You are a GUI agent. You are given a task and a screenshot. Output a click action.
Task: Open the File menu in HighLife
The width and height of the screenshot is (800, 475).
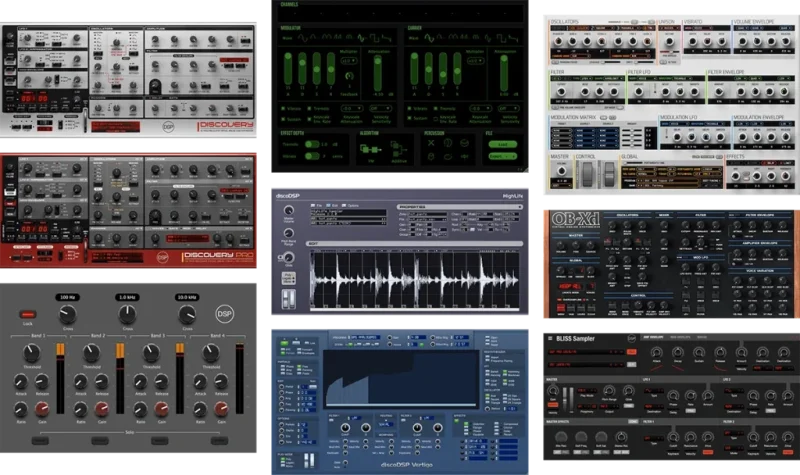pos(316,206)
